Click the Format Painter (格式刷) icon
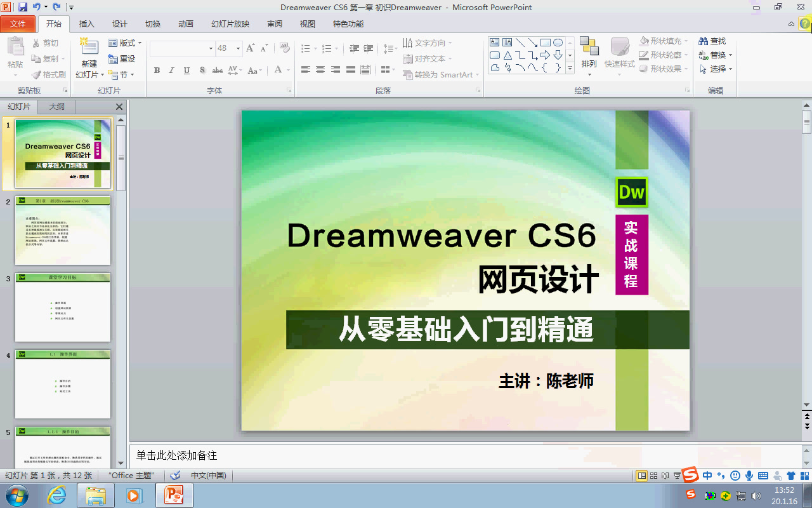Screen dimensions: 812x508 click(37, 74)
